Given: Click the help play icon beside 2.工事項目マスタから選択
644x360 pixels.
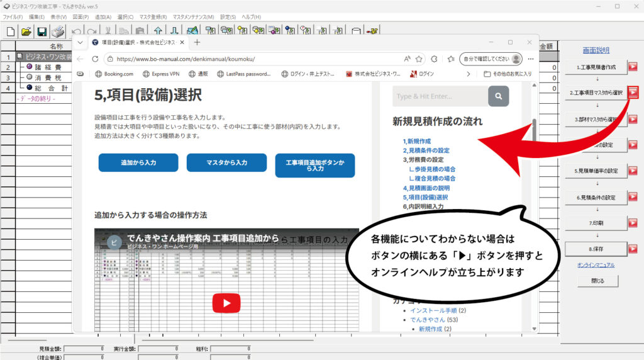Looking at the screenshot, I should 633,93.
